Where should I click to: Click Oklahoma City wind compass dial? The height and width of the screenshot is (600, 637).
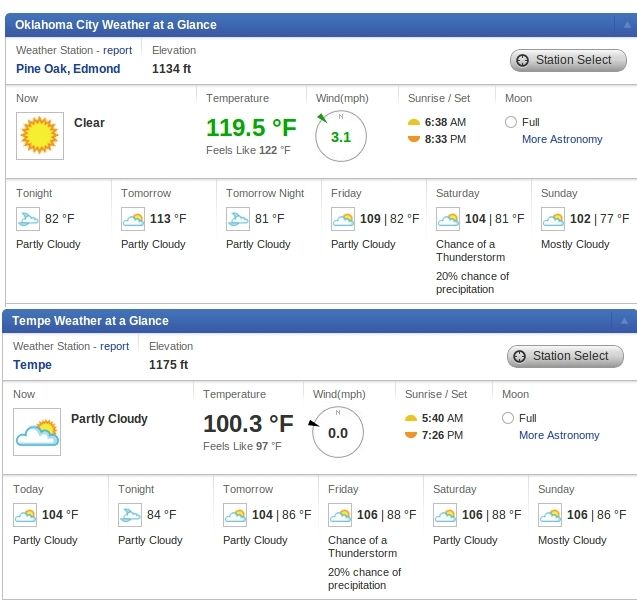pyautogui.click(x=340, y=136)
